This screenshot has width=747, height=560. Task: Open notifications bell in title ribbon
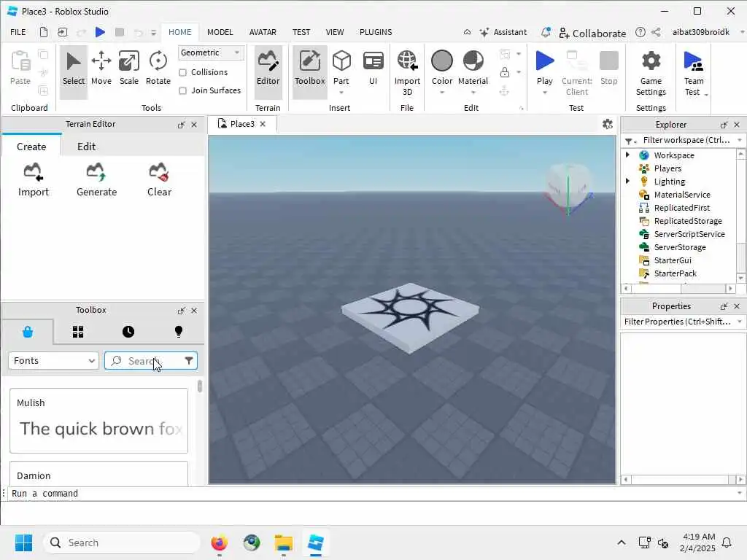pos(546,32)
